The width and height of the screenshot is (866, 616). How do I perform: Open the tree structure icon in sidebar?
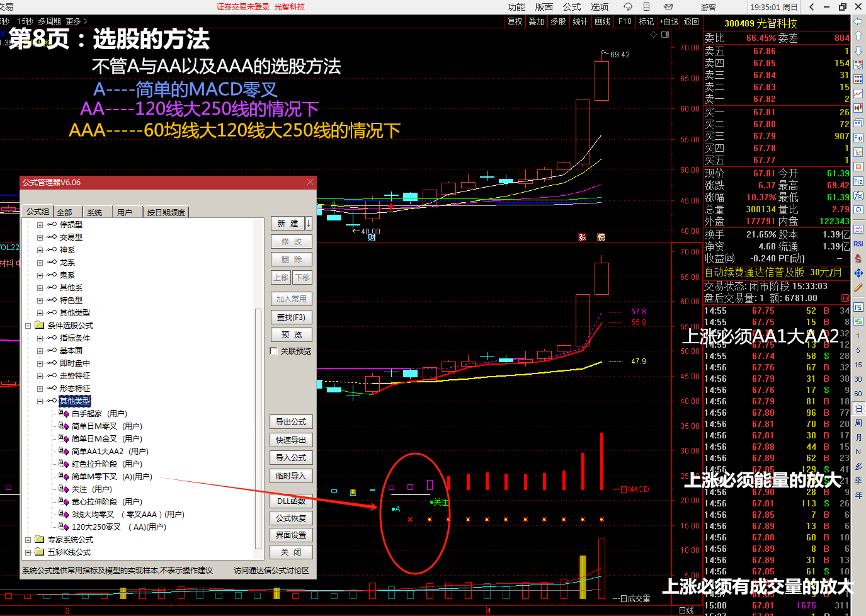point(858,152)
